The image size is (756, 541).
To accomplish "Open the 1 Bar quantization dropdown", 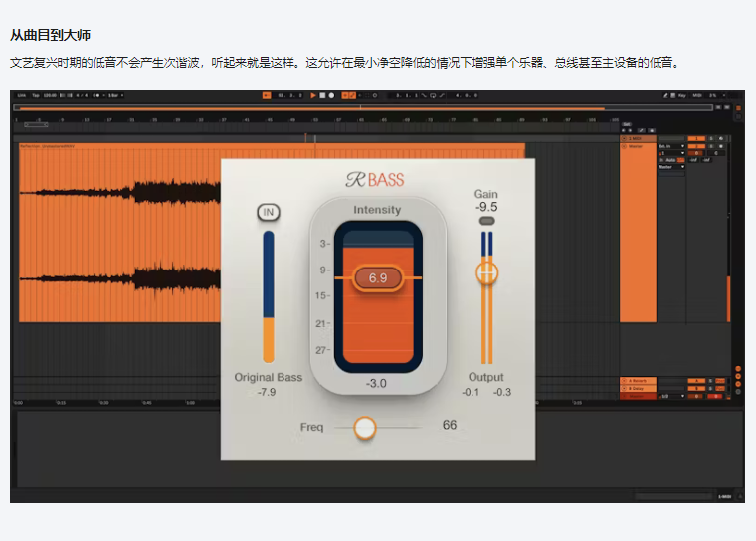I will click(x=115, y=95).
